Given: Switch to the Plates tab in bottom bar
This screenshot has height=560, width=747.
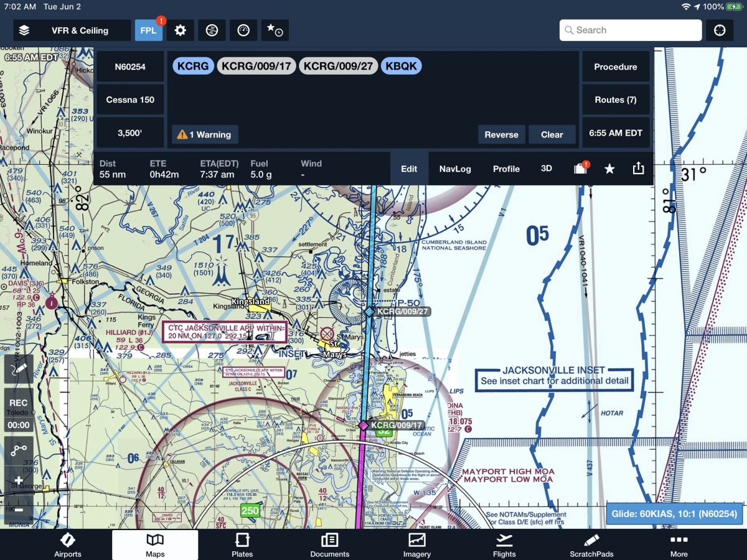Looking at the screenshot, I should (242, 544).
